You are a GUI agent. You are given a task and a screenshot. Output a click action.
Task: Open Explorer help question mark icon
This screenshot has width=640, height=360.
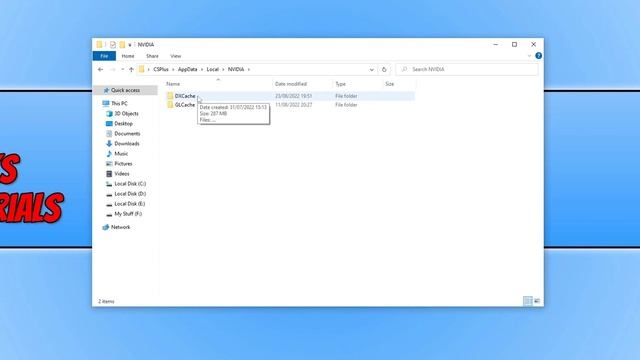(x=538, y=56)
